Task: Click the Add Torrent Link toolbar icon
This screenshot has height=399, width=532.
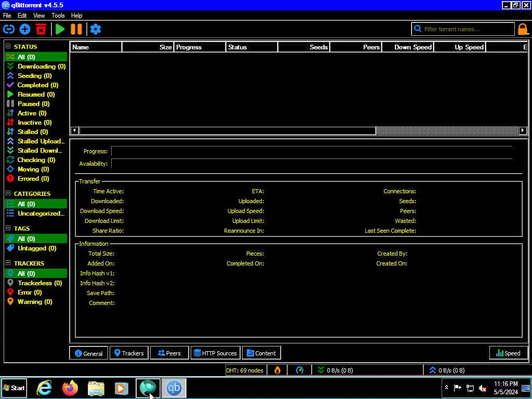Action: coord(9,29)
